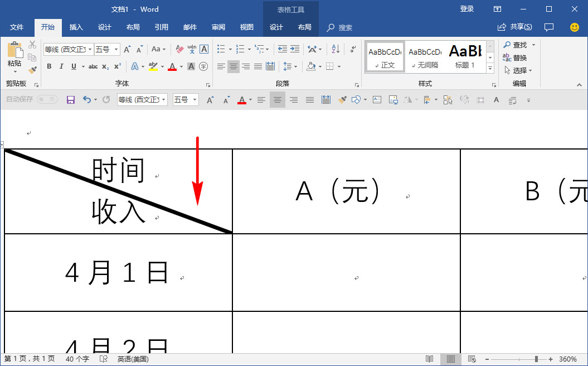The height and width of the screenshot is (366, 588).
Task: Switch to the 插入 ribbon tab
Action: [x=76, y=27]
